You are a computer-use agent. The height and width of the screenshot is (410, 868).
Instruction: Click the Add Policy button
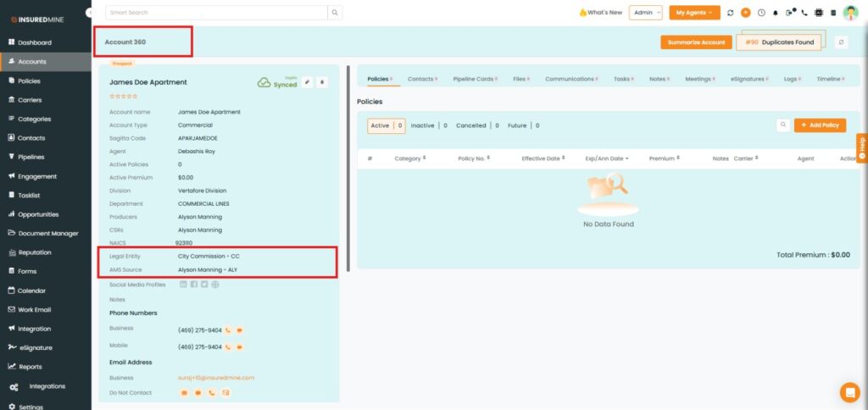click(x=820, y=125)
